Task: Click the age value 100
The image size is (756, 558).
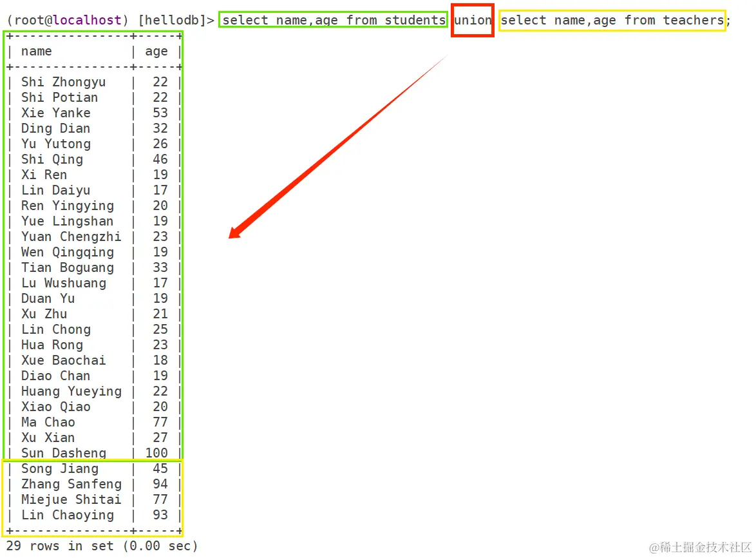Action: coord(156,453)
